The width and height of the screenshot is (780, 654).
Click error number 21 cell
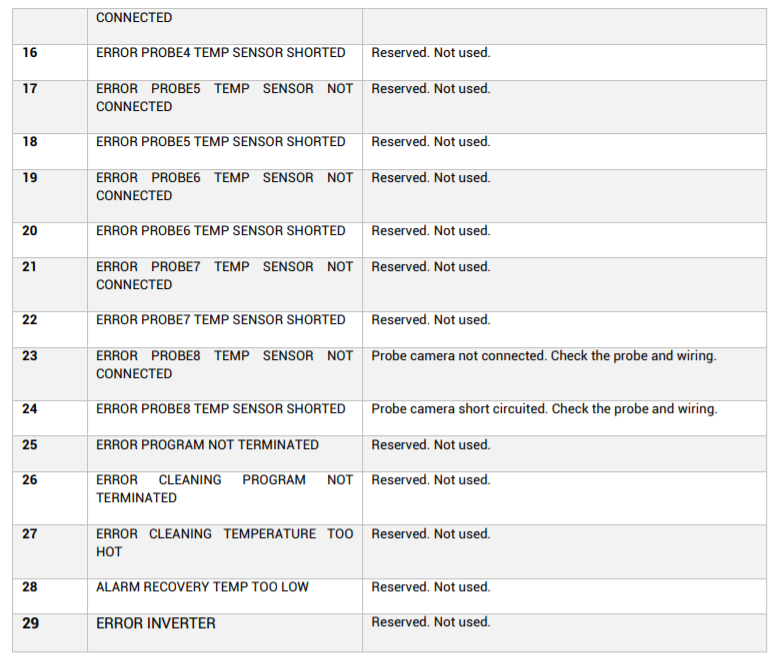(x=30, y=267)
